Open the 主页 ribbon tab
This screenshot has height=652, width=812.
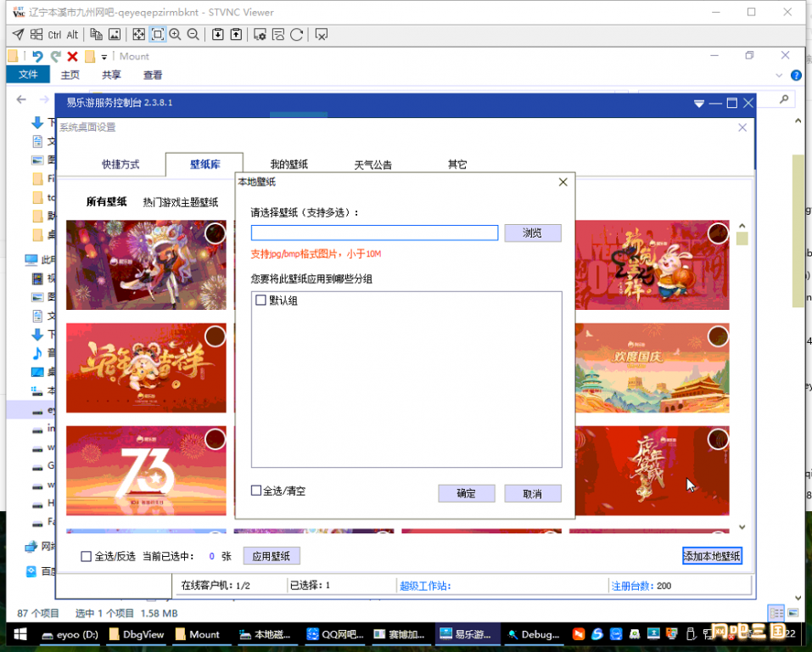(70, 76)
